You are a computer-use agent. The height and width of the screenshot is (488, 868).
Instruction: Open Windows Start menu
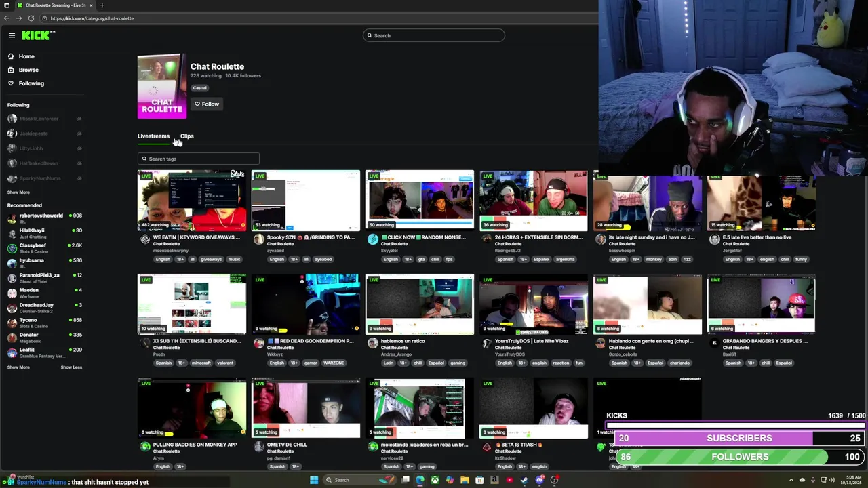(314, 480)
